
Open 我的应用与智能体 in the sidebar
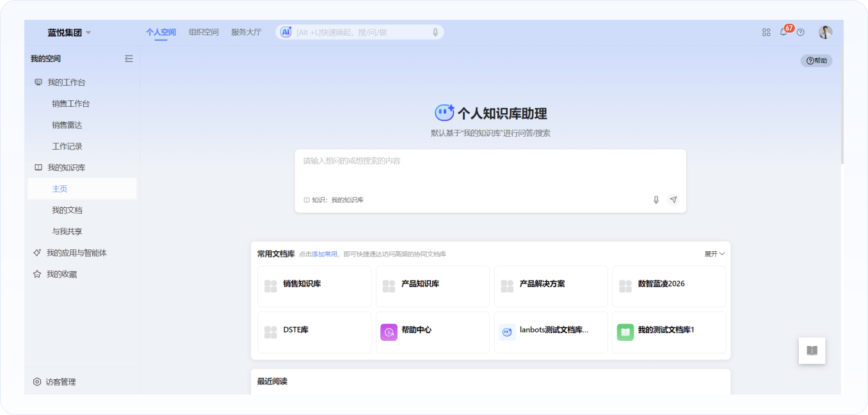pyautogui.click(x=76, y=253)
